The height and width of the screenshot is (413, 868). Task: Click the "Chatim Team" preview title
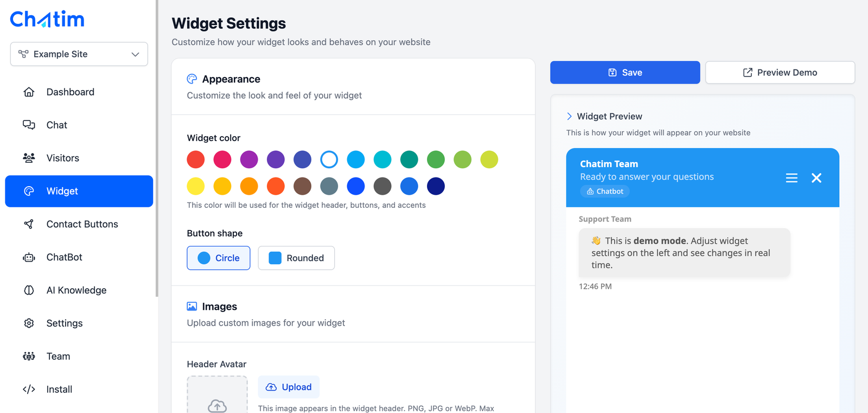coord(609,164)
